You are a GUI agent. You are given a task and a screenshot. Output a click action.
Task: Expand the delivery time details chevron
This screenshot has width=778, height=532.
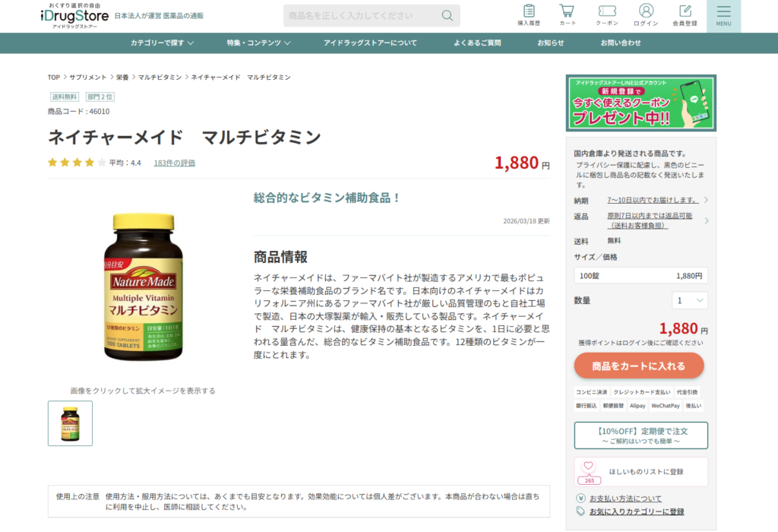point(706,200)
